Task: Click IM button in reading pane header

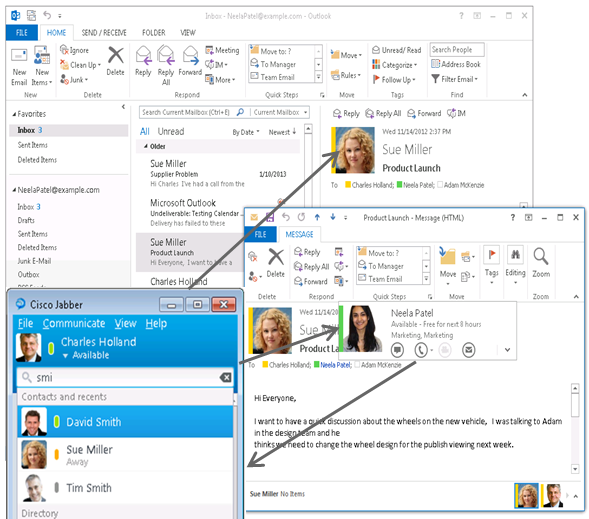Action: [x=456, y=113]
